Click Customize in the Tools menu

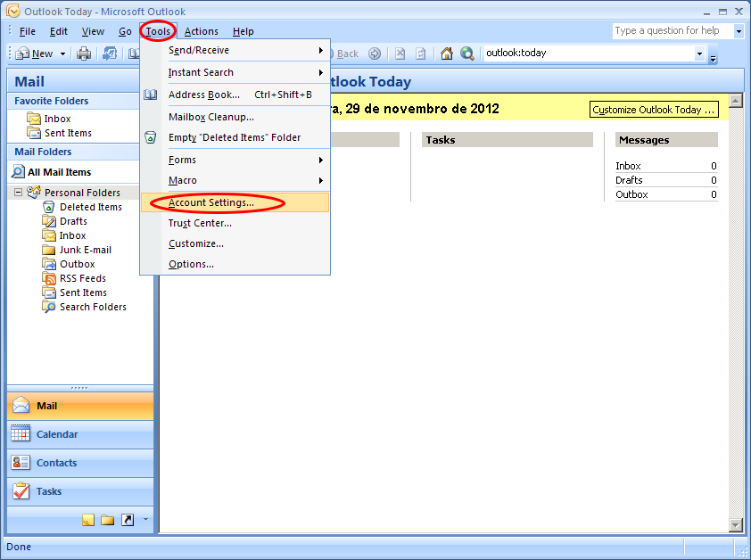point(235,243)
